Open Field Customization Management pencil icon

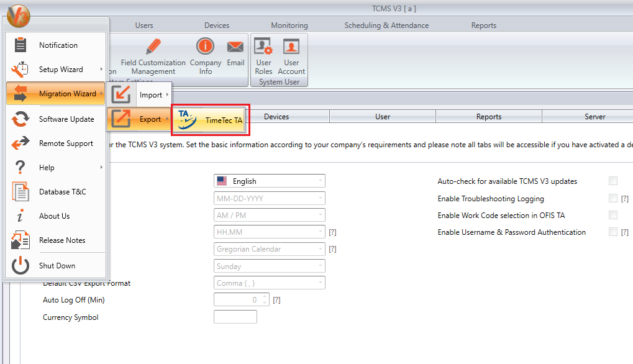click(x=153, y=47)
